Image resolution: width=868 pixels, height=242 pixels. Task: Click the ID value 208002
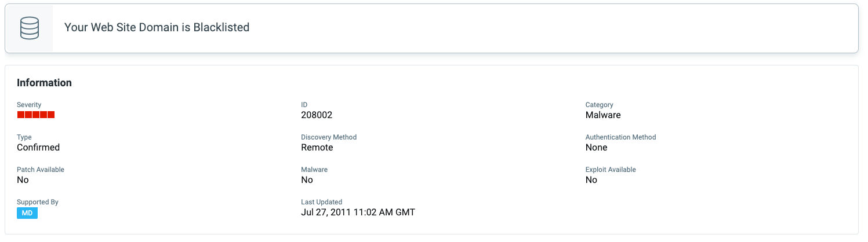point(317,115)
